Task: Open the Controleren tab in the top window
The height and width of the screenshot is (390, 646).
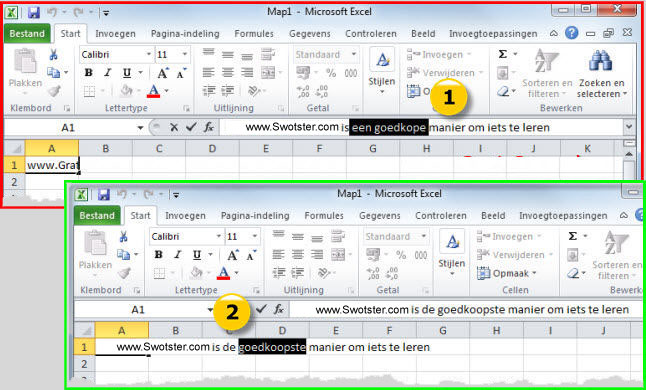Action: [371, 34]
